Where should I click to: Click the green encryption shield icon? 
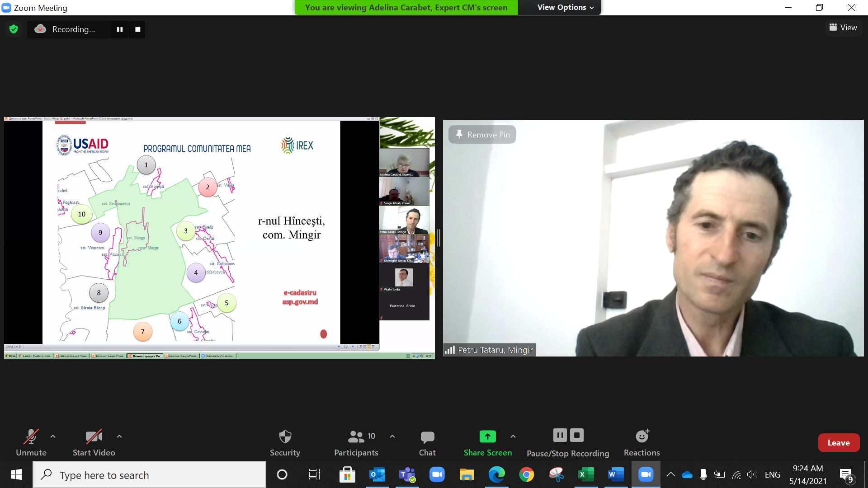14,29
